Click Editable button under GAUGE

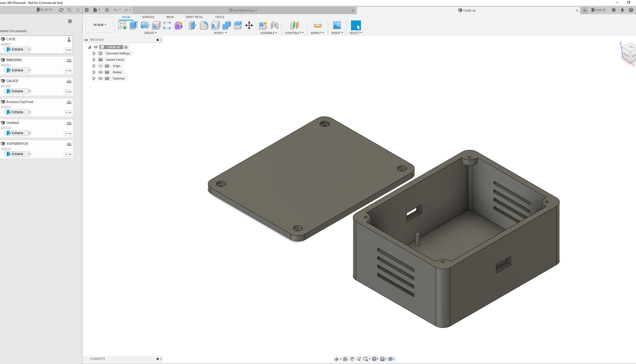(18, 91)
